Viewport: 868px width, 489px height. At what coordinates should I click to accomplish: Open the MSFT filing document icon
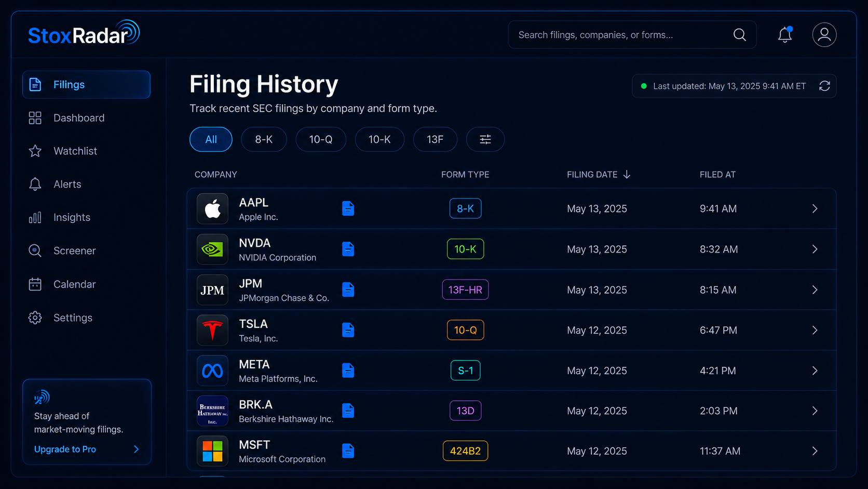click(348, 451)
